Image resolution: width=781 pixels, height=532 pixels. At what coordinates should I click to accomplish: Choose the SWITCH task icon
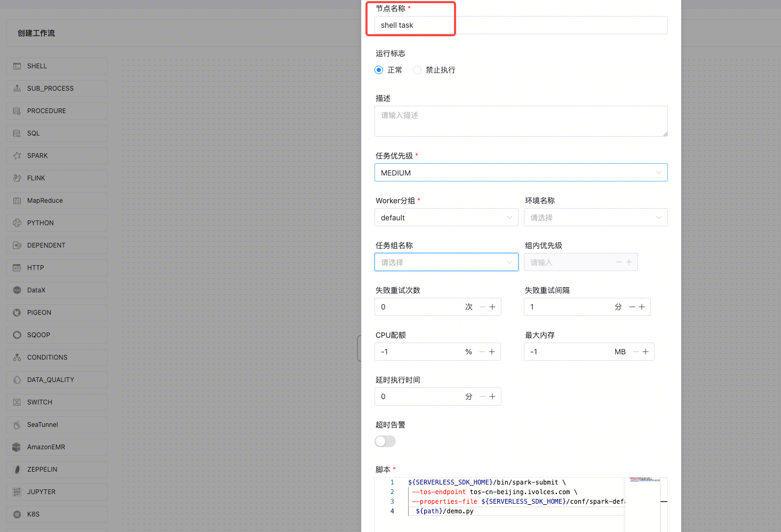point(17,402)
